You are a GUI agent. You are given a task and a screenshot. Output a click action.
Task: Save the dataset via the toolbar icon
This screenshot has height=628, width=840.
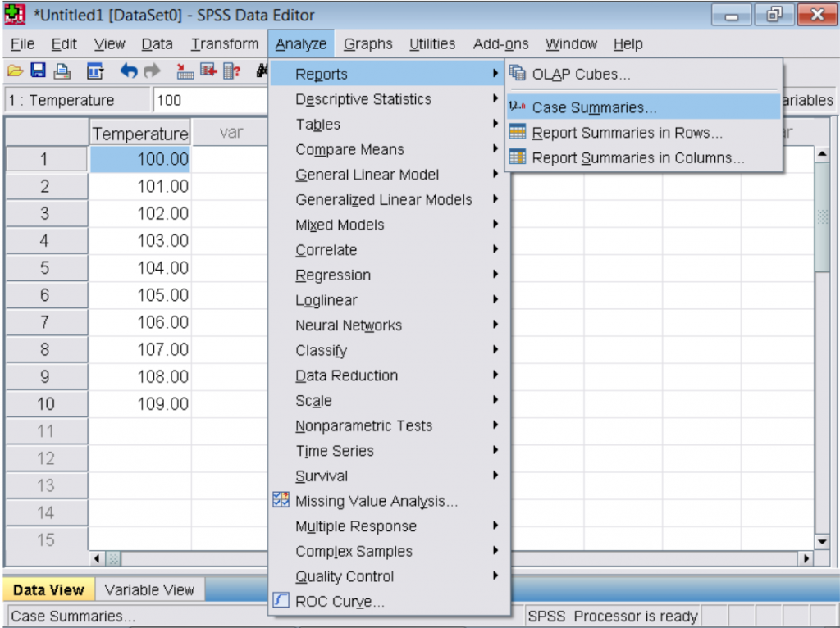tap(37, 71)
